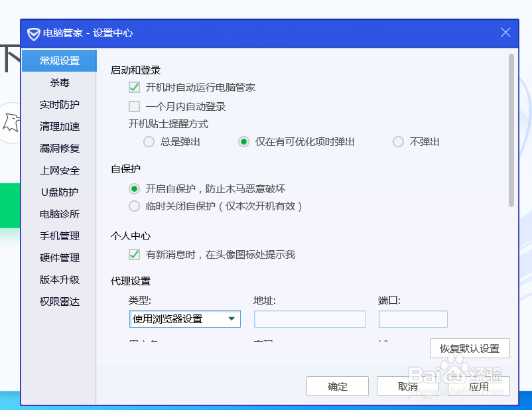This screenshot has width=532, height=410.
Task: Open 硬件管理 settings section
Action: (60, 257)
